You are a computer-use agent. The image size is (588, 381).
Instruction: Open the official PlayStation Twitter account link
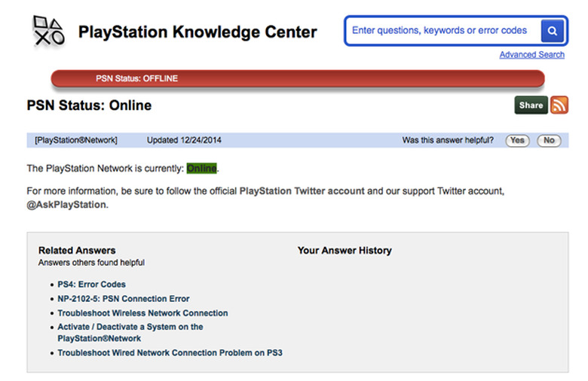[302, 191]
